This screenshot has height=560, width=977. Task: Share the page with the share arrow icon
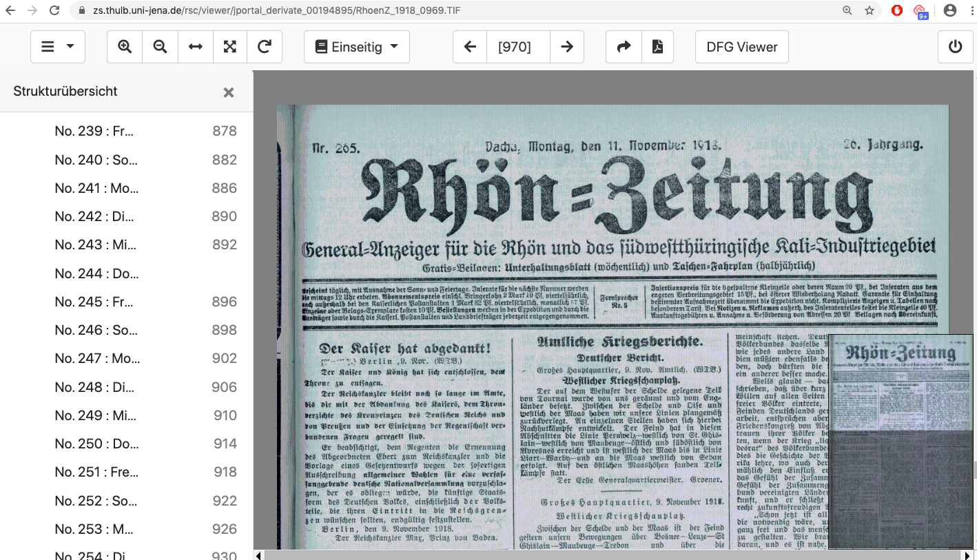point(624,47)
